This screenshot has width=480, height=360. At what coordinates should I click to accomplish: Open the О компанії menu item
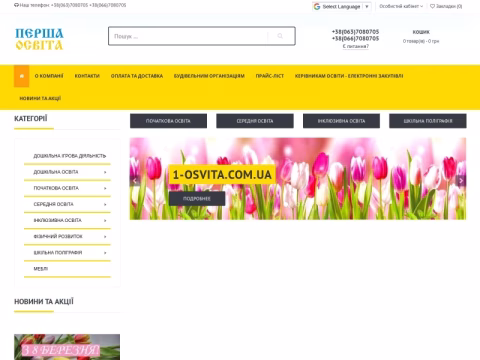click(x=49, y=76)
